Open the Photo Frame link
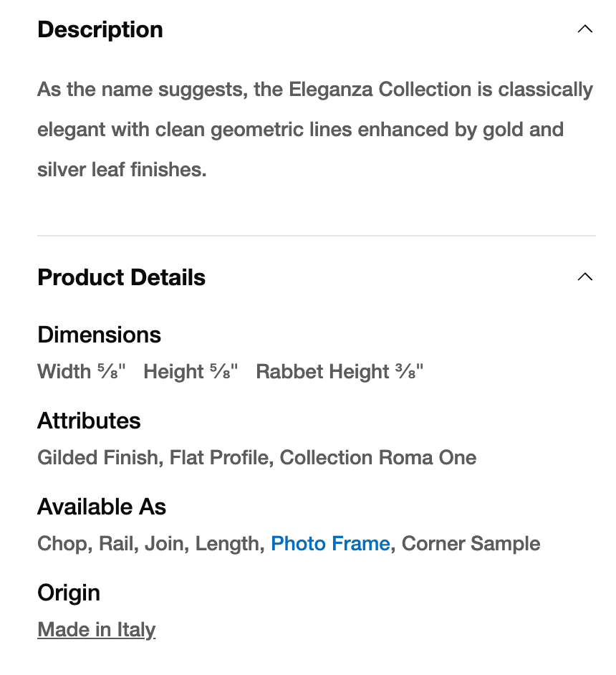 click(330, 544)
